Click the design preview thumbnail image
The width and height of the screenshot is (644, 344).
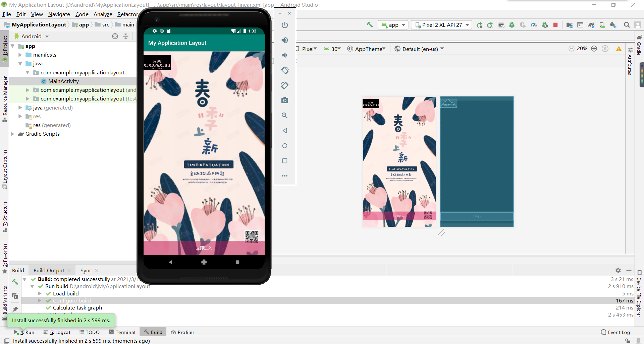click(x=399, y=162)
